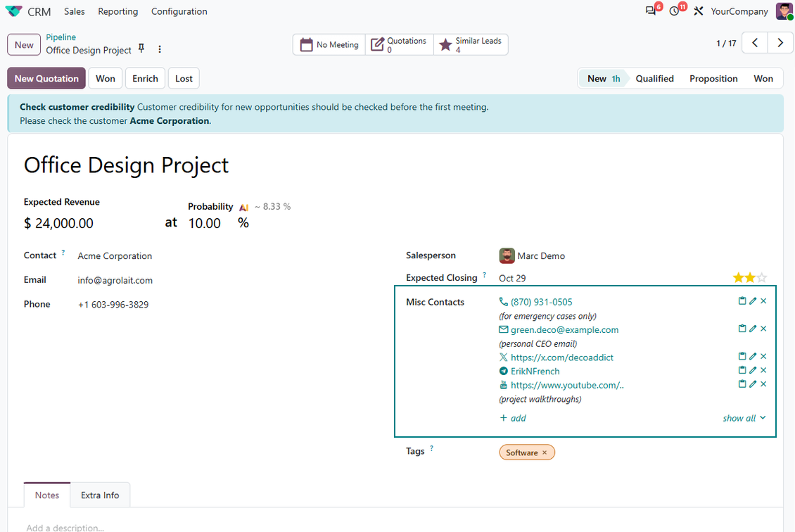The height and width of the screenshot is (532, 795).
Task: Call the (870) 931-0505 number link
Action: tap(542, 303)
